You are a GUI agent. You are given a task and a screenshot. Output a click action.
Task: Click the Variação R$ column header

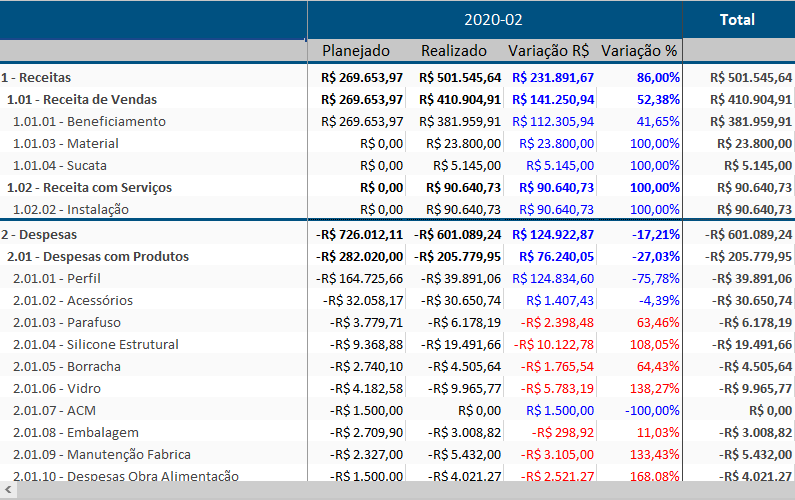point(548,51)
